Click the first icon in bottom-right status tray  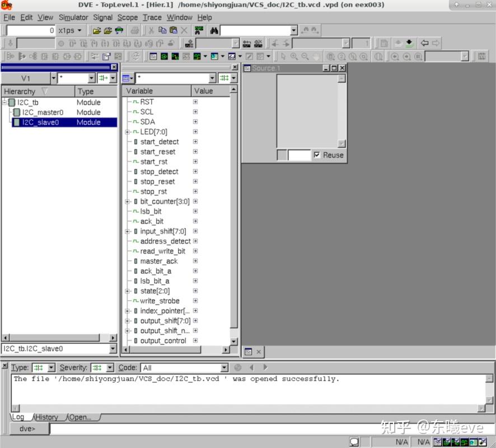[x=437, y=442]
